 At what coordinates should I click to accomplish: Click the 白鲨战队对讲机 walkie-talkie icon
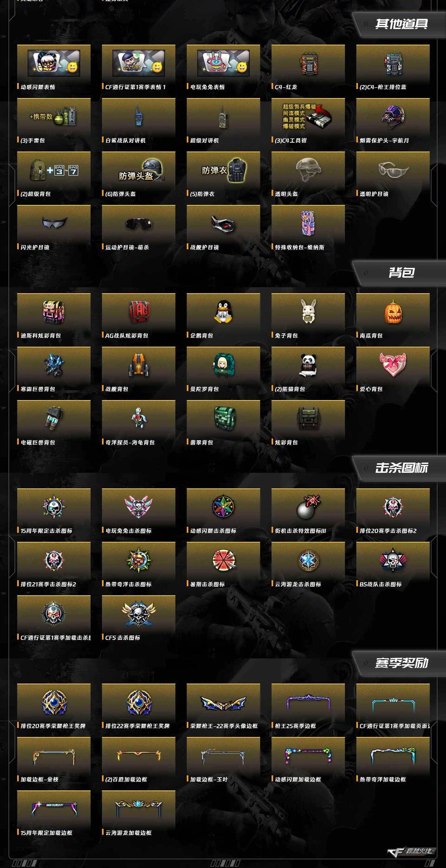coord(138,116)
